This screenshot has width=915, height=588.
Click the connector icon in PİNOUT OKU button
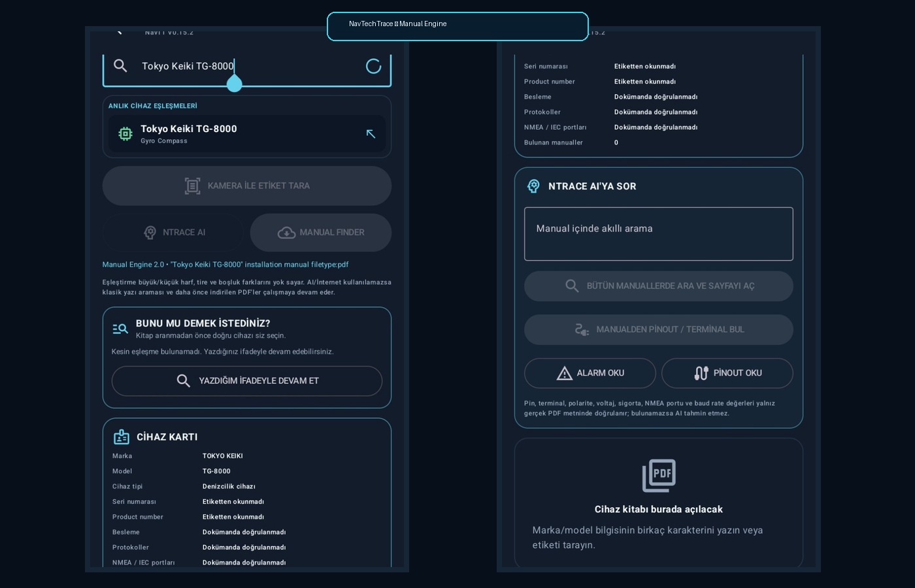[x=701, y=373]
